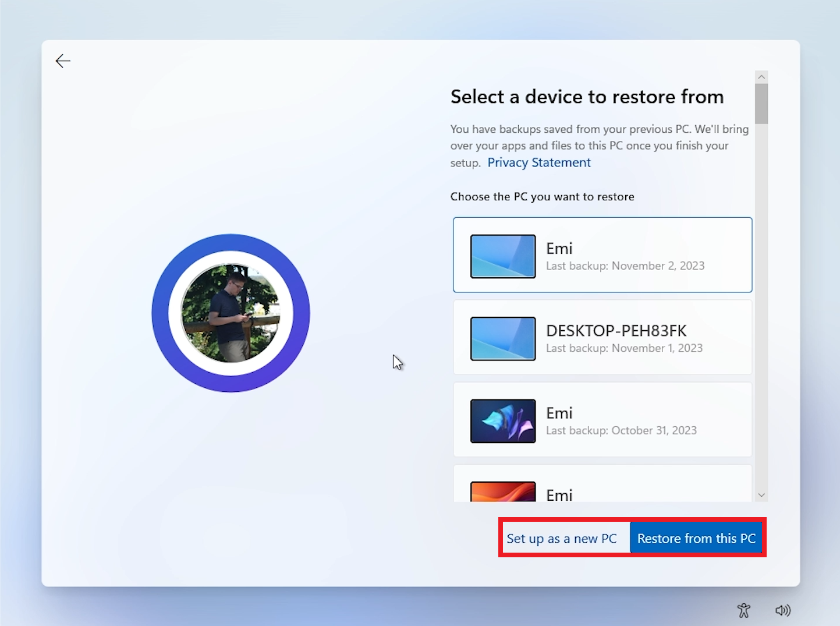
Task: Click the scrollbar thumb on the device list
Action: [x=761, y=102]
